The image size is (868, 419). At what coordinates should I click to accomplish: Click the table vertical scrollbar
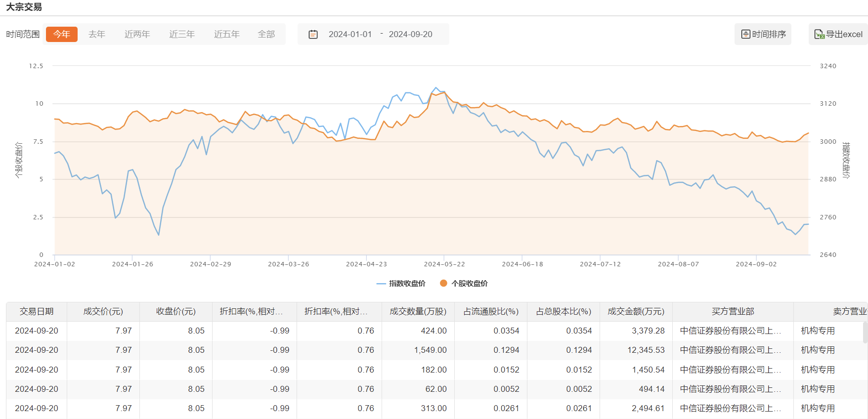(865, 333)
